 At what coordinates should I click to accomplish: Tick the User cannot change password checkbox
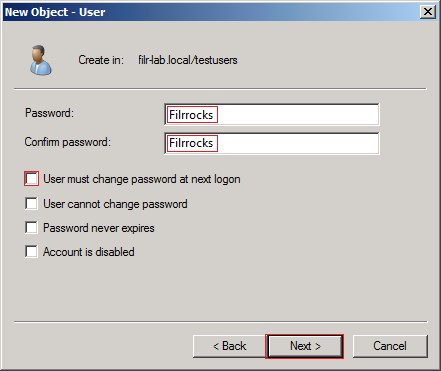click(31, 203)
